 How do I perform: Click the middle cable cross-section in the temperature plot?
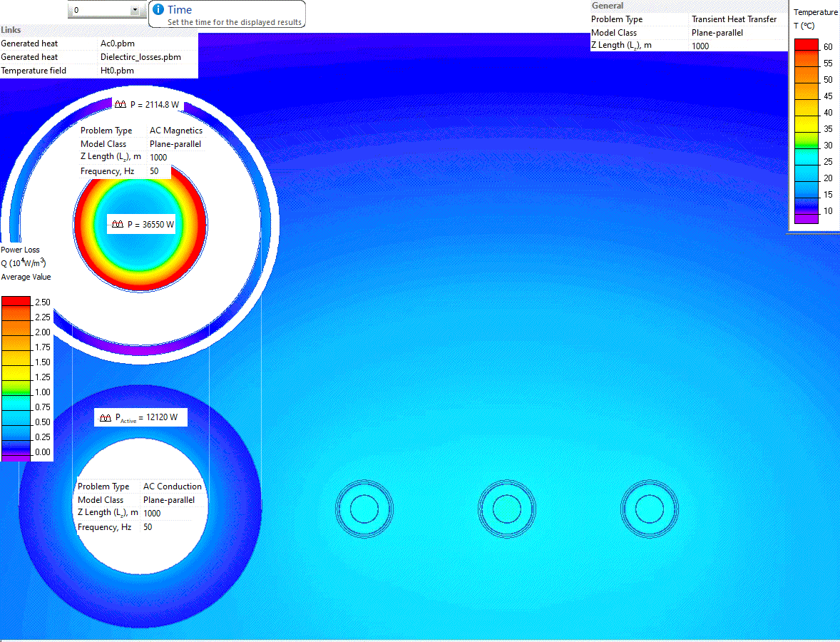[507, 509]
